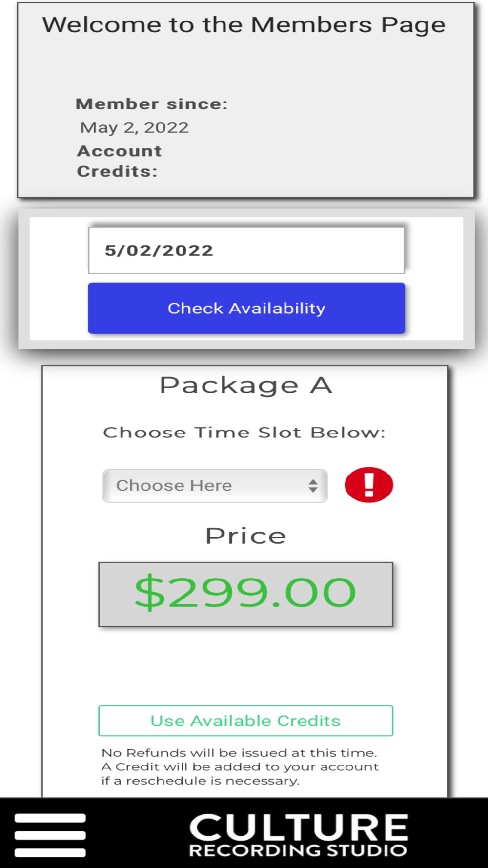This screenshot has width=488, height=868.
Task: Click the No Refunds notice text
Action: 239,753
